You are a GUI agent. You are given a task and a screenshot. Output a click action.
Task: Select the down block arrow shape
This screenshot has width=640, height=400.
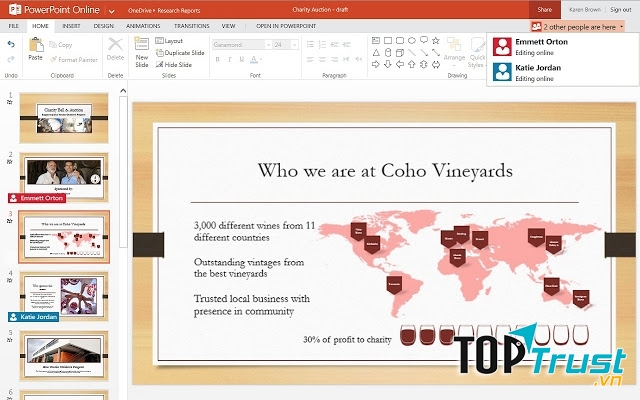[x=388, y=64]
